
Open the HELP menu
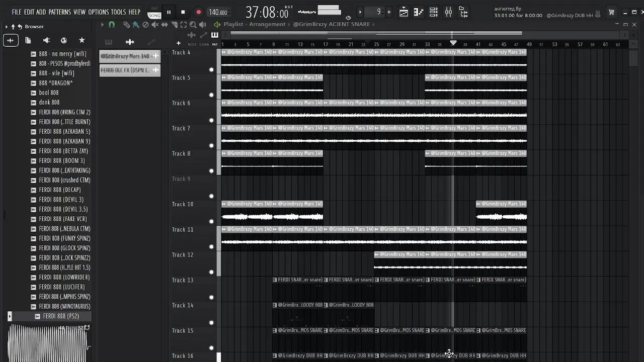pyautogui.click(x=134, y=12)
